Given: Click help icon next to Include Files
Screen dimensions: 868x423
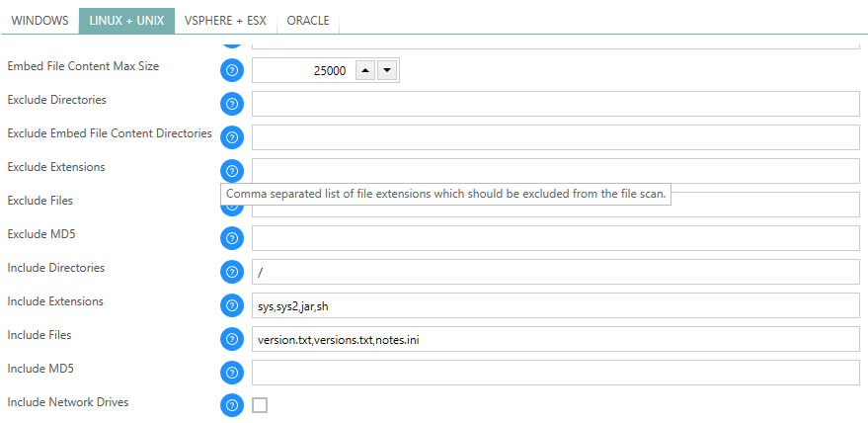Looking at the screenshot, I should (x=232, y=339).
